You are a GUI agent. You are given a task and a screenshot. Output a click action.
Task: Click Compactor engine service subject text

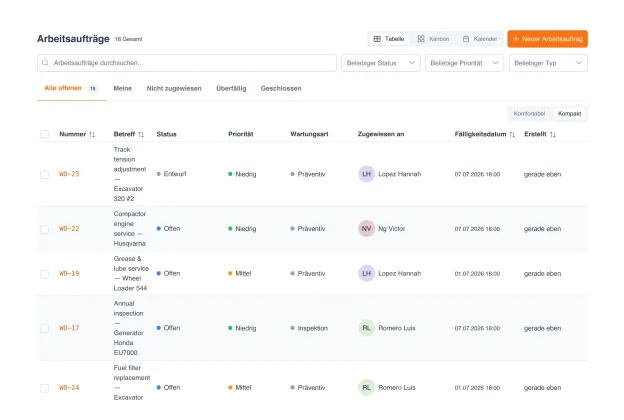point(130,229)
